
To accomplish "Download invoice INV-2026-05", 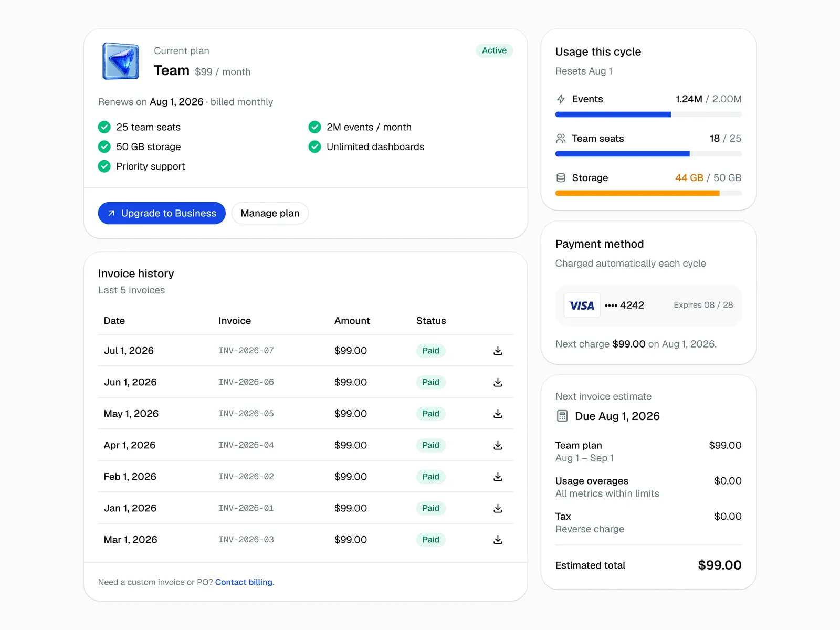I will tap(498, 414).
